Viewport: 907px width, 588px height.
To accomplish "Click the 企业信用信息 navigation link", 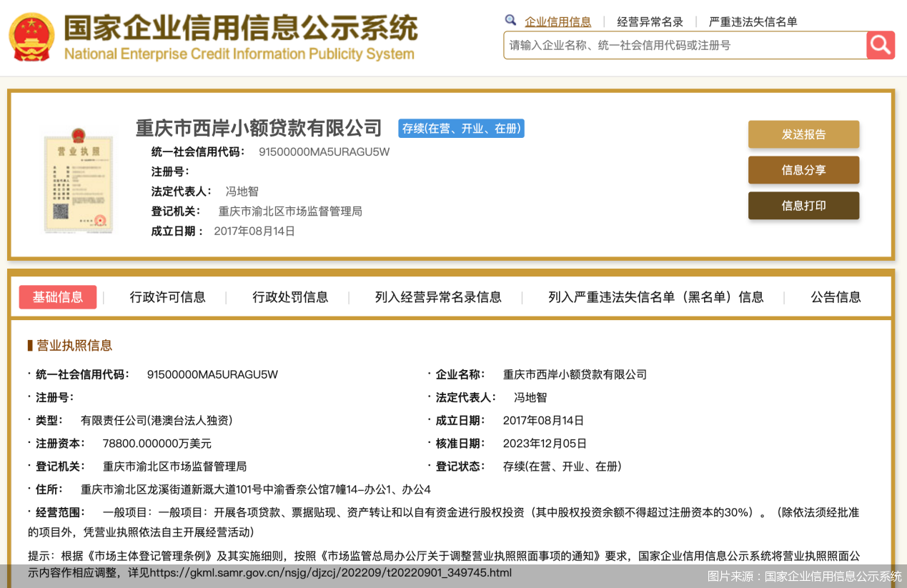I will point(558,21).
